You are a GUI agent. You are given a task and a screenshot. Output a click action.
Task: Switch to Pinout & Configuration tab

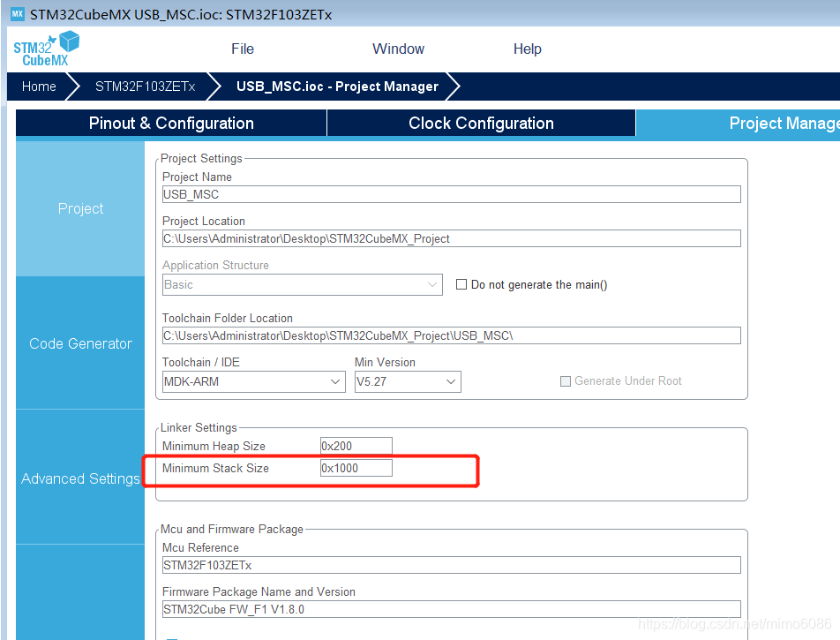[x=171, y=124]
